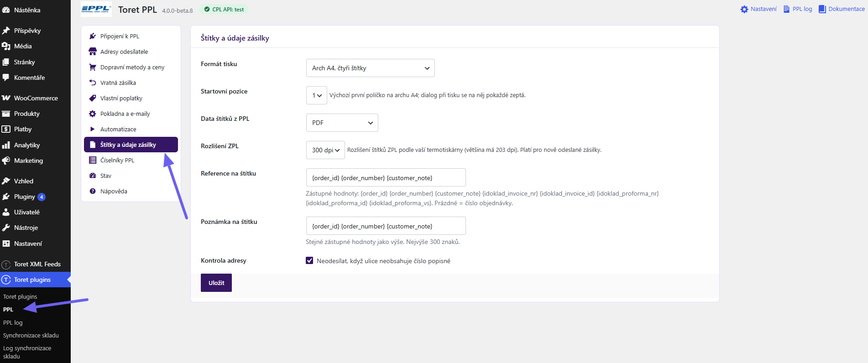Click the Číselníky PPL list icon

click(93, 160)
